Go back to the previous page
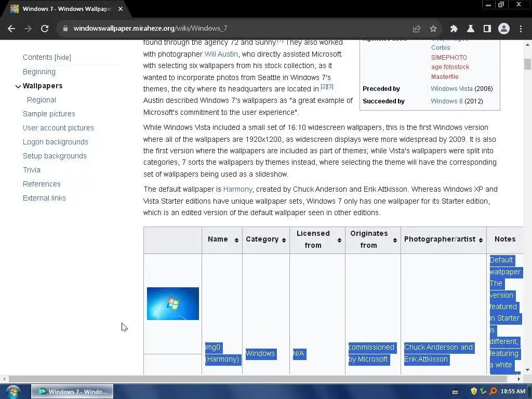Viewport: 532px width, 399px height. (11, 29)
